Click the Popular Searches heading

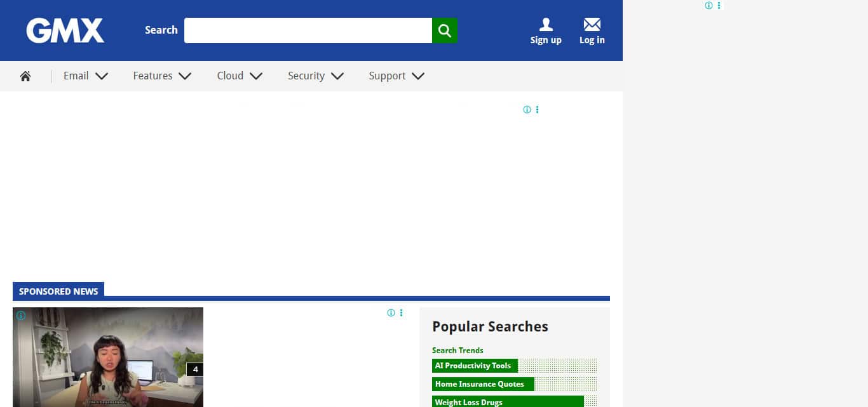[x=490, y=327]
